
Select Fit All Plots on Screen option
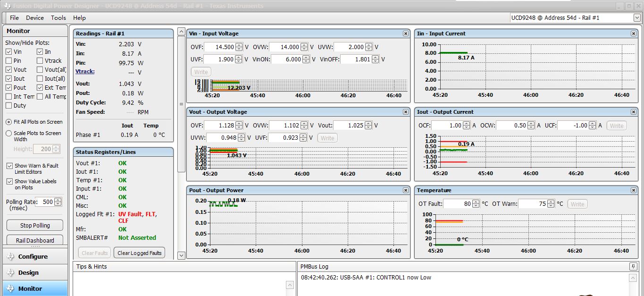click(x=8, y=122)
